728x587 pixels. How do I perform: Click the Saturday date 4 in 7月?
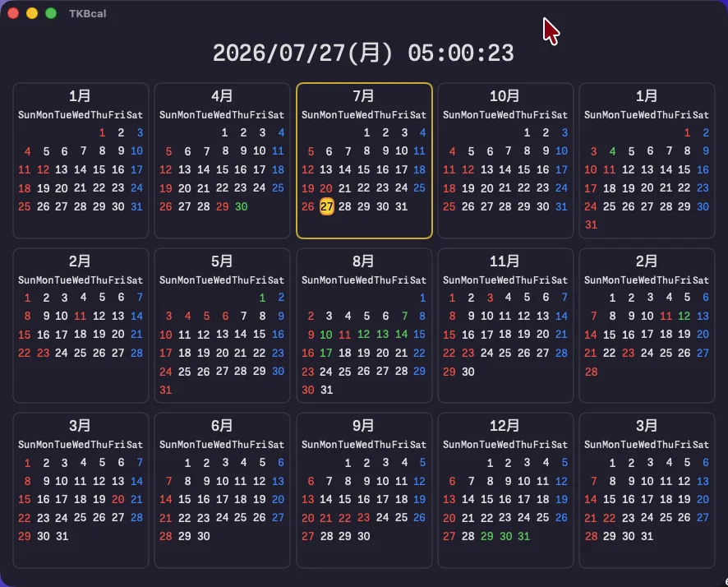pyautogui.click(x=422, y=133)
